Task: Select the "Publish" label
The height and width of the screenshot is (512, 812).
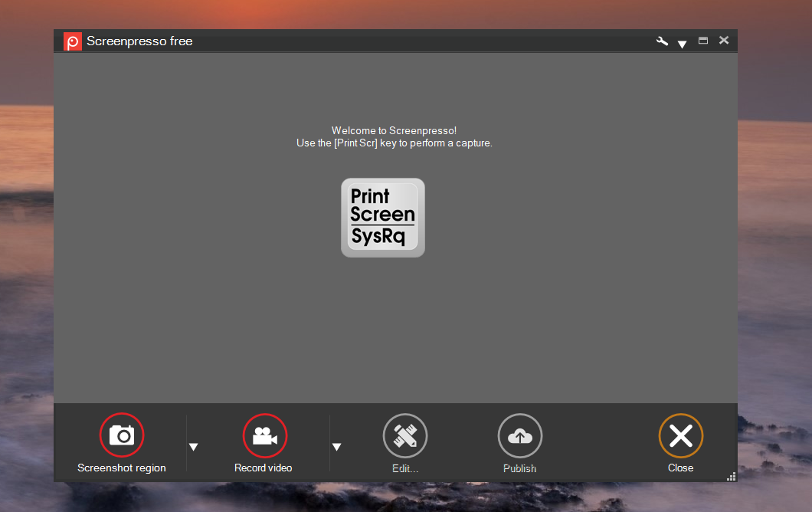Action: point(520,468)
